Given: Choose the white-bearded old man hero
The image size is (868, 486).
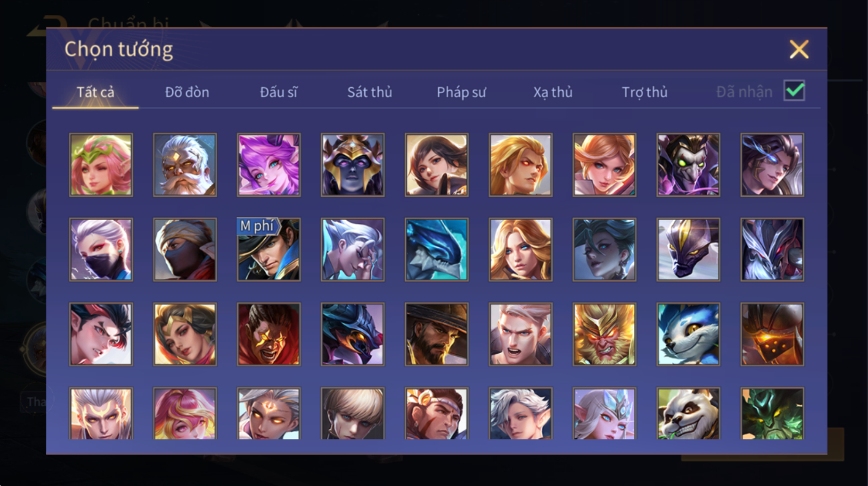Looking at the screenshot, I should [184, 165].
